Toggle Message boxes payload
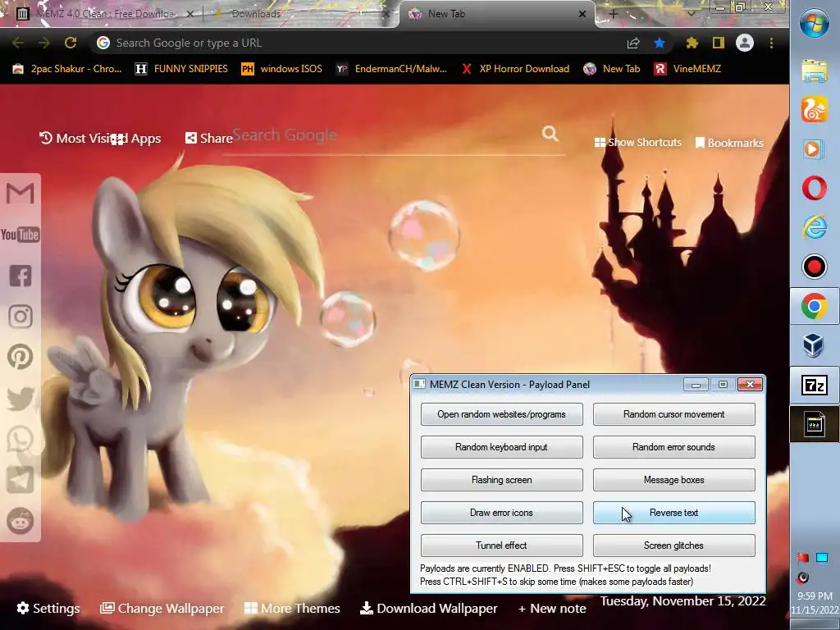Image resolution: width=840 pixels, height=630 pixels. click(x=674, y=480)
